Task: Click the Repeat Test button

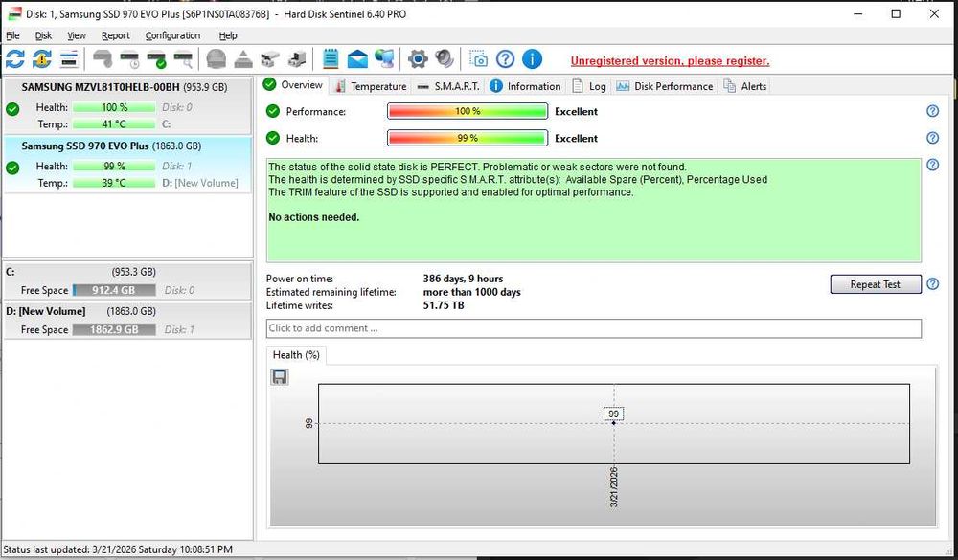Action: [x=875, y=284]
